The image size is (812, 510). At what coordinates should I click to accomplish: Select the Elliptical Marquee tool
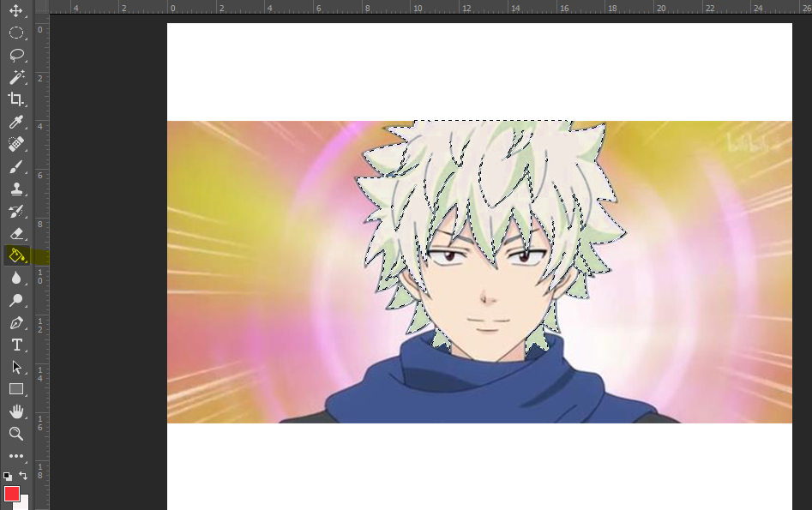[x=16, y=33]
